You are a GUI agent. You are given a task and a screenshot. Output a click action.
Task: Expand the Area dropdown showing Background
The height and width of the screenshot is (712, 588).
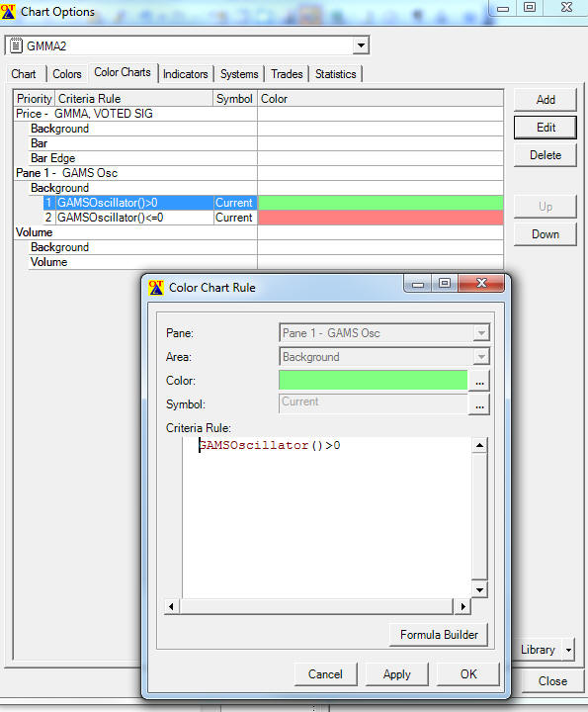(481, 357)
